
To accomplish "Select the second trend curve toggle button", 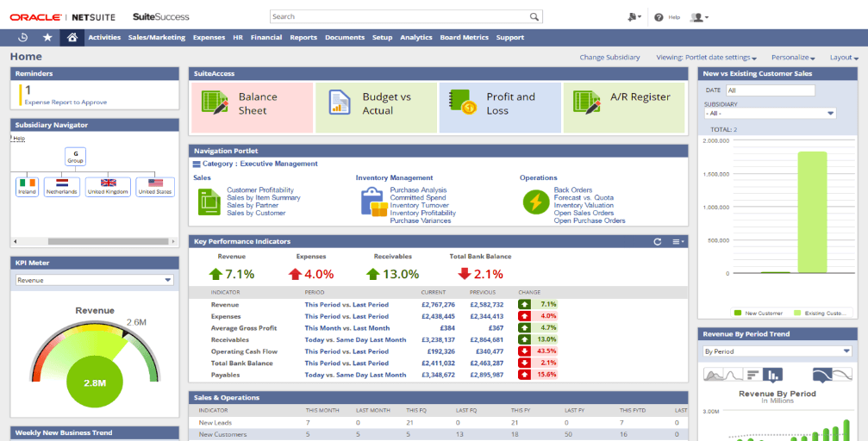I will pyautogui.click(x=842, y=375).
